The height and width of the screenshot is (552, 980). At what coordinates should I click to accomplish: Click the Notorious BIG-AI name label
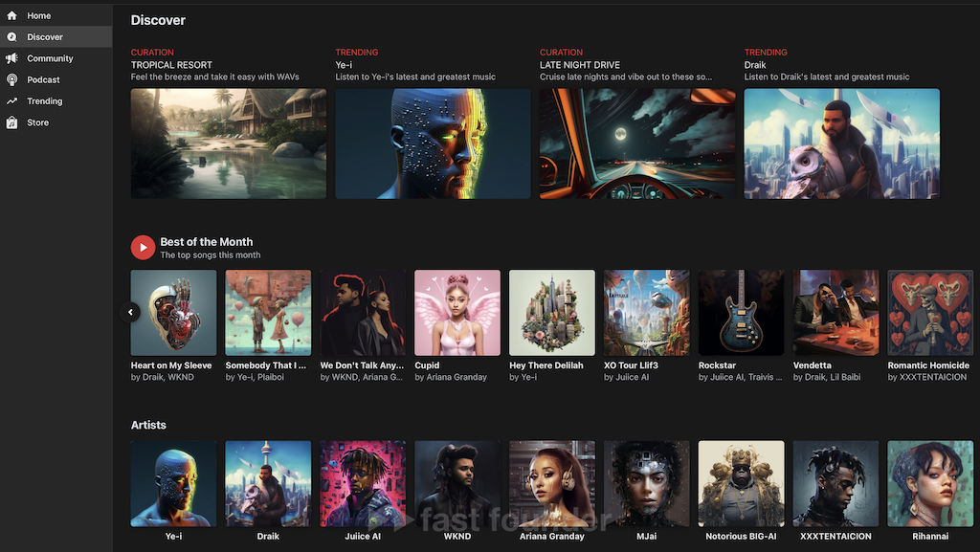click(741, 537)
